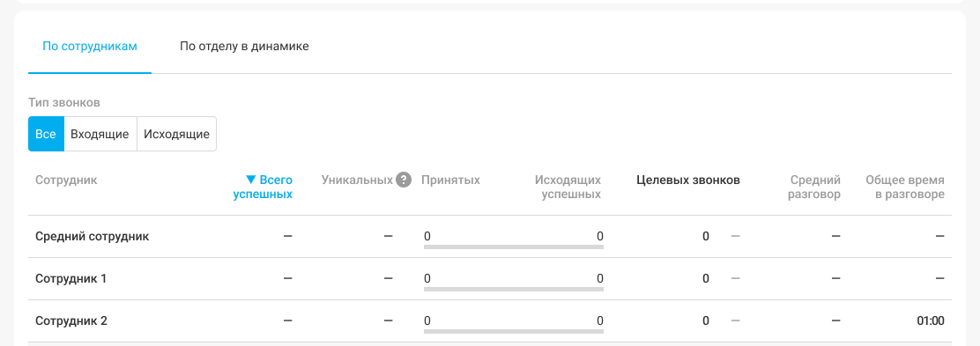Open the Сотрудник 1 row
Viewport: 980px width, 346px height.
coord(490,278)
